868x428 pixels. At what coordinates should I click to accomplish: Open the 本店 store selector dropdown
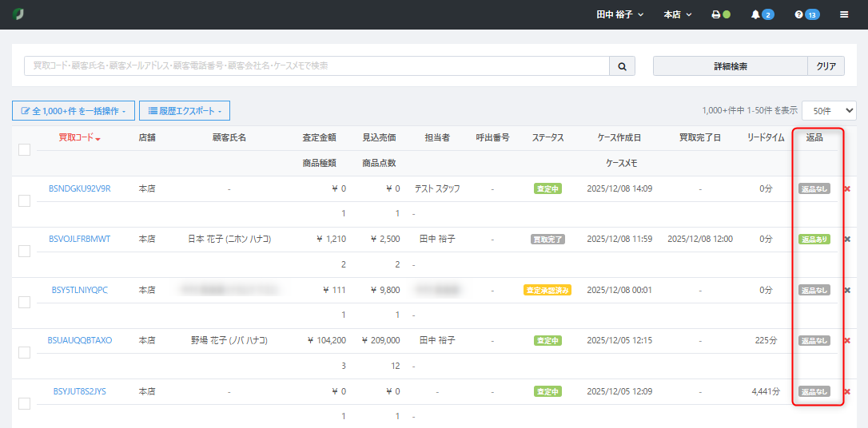(x=677, y=14)
